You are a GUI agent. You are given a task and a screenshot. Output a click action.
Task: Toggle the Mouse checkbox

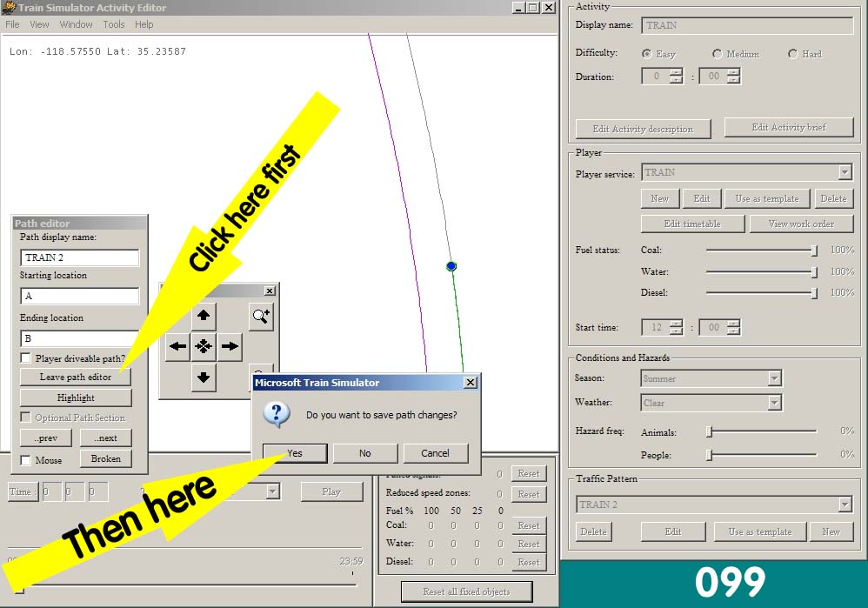(x=25, y=460)
